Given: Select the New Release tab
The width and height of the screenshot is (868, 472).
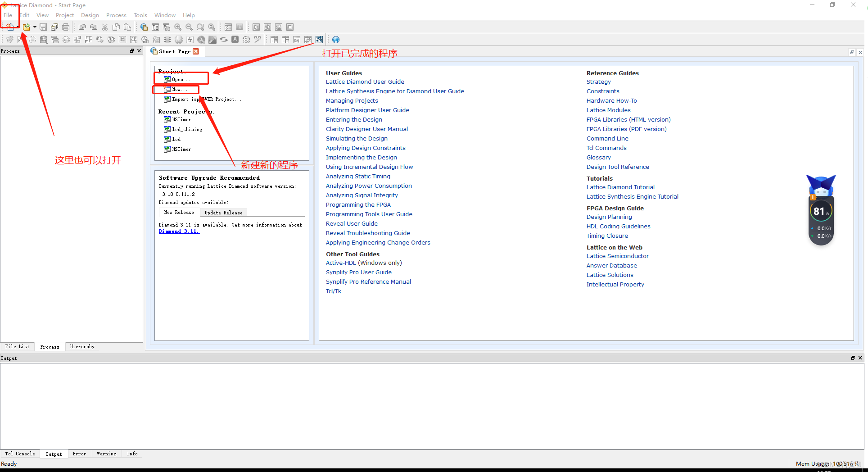Looking at the screenshot, I should coord(179,212).
